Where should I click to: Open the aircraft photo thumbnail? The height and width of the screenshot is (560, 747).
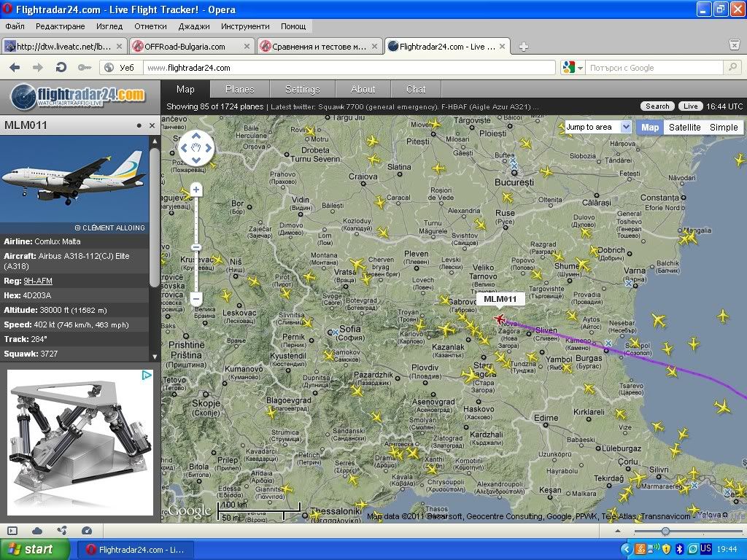(x=74, y=179)
